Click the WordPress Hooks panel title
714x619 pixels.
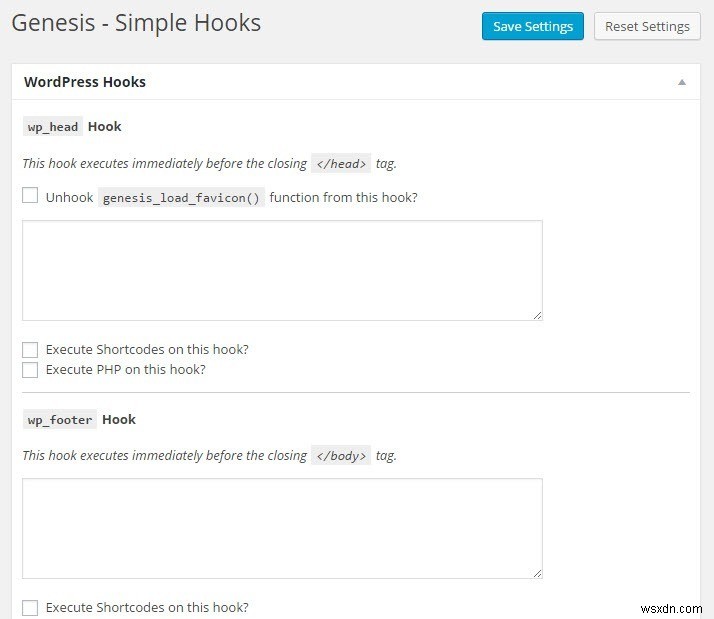click(x=85, y=82)
